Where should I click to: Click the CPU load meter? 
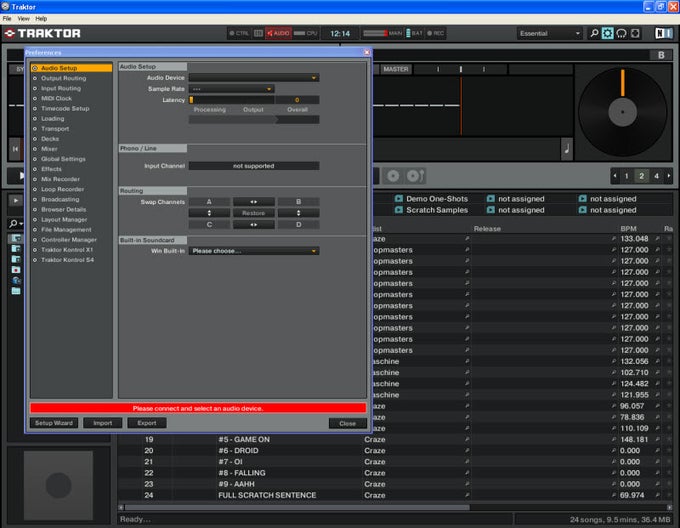[306, 33]
